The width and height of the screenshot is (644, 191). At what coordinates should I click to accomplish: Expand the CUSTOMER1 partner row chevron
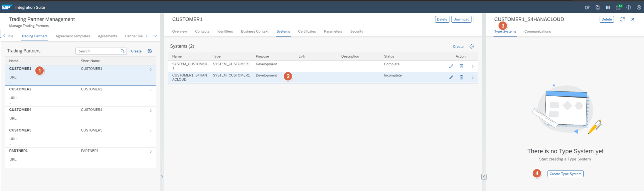pos(151,70)
